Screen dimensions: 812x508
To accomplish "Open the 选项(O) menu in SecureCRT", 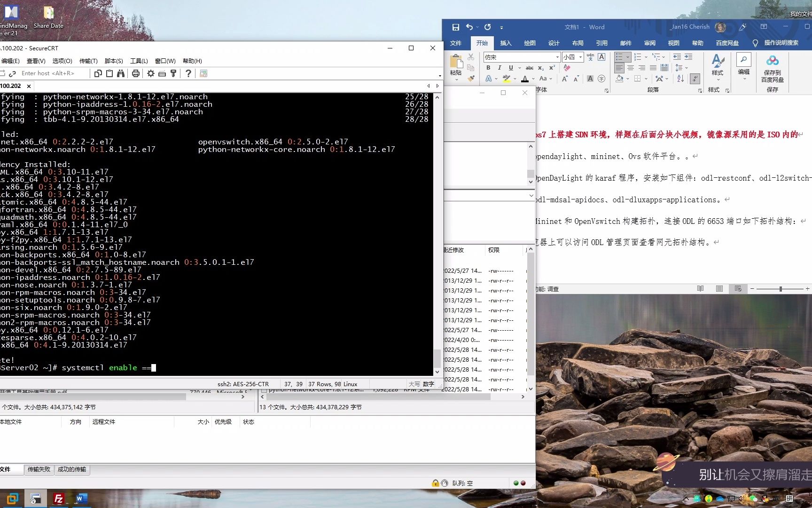I will click(62, 61).
